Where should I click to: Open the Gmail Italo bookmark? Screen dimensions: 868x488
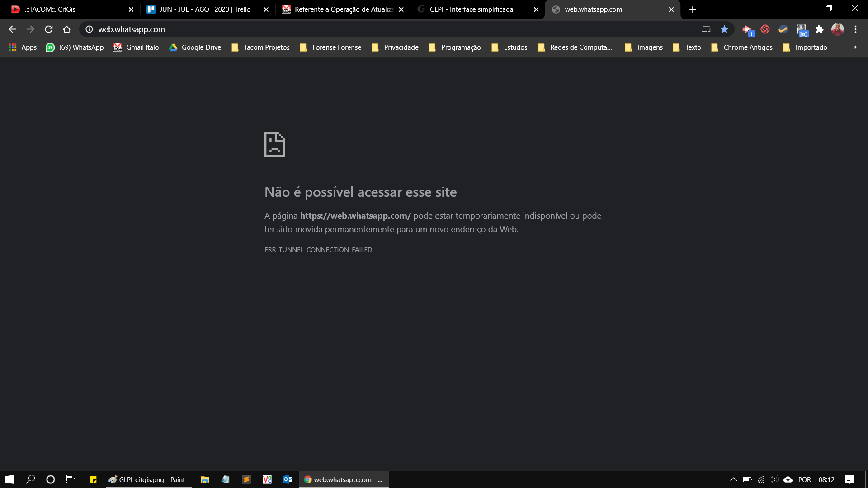pyautogui.click(x=136, y=47)
